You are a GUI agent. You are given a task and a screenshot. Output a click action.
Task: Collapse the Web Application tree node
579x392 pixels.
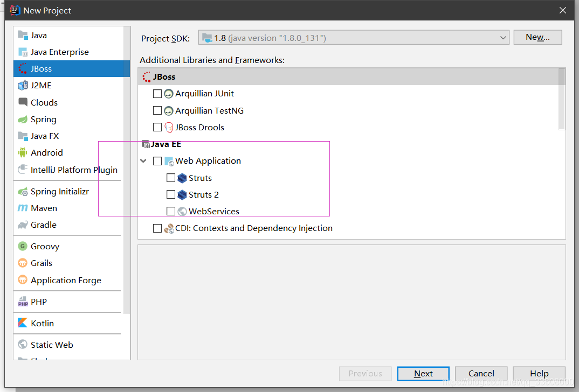point(143,161)
